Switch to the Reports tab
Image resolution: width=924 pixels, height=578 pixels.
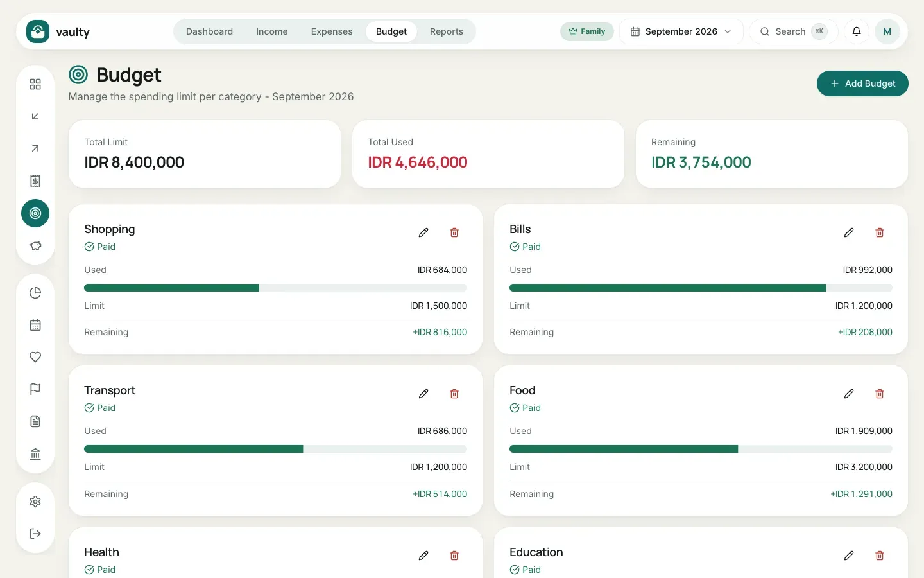pos(447,31)
